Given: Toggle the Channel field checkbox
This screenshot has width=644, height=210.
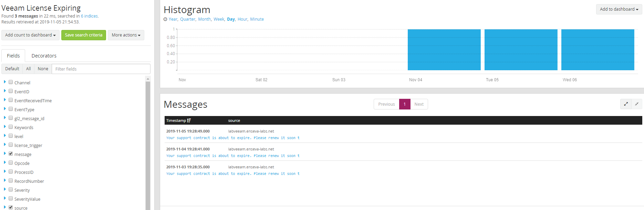Looking at the screenshot, I should point(11,82).
